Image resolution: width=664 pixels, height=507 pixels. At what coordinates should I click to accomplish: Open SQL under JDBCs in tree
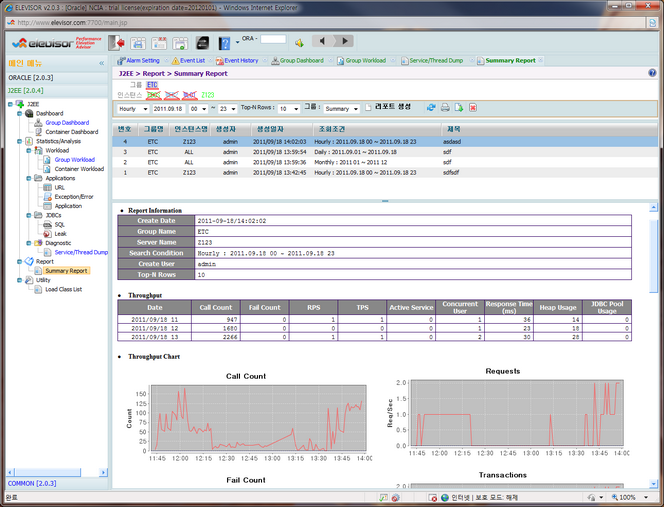[59, 225]
